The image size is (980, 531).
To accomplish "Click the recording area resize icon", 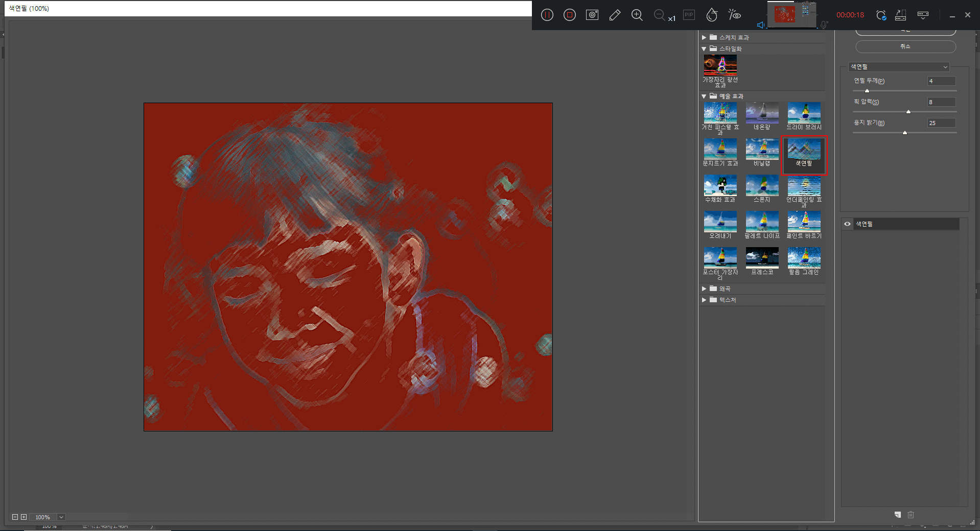I will (900, 15).
